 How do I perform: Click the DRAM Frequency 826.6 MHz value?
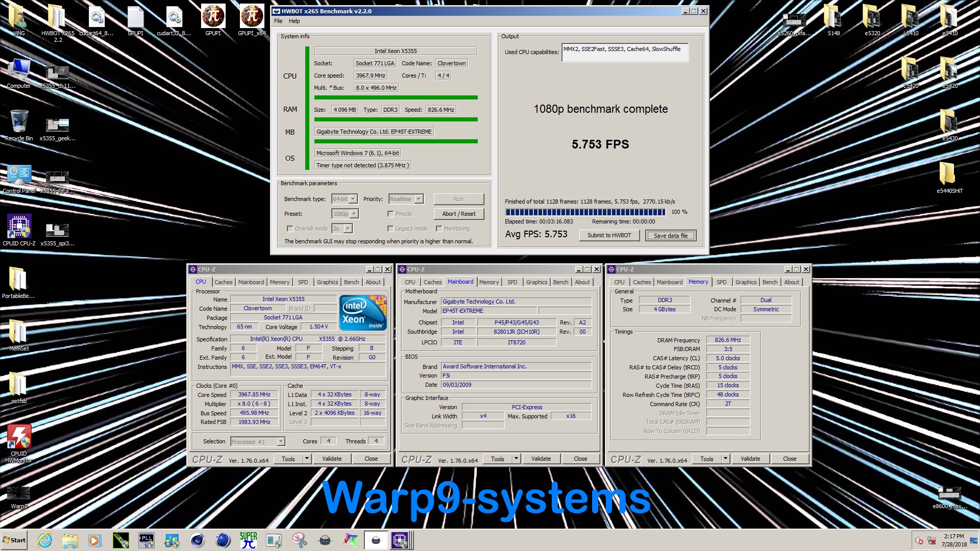[x=728, y=340]
